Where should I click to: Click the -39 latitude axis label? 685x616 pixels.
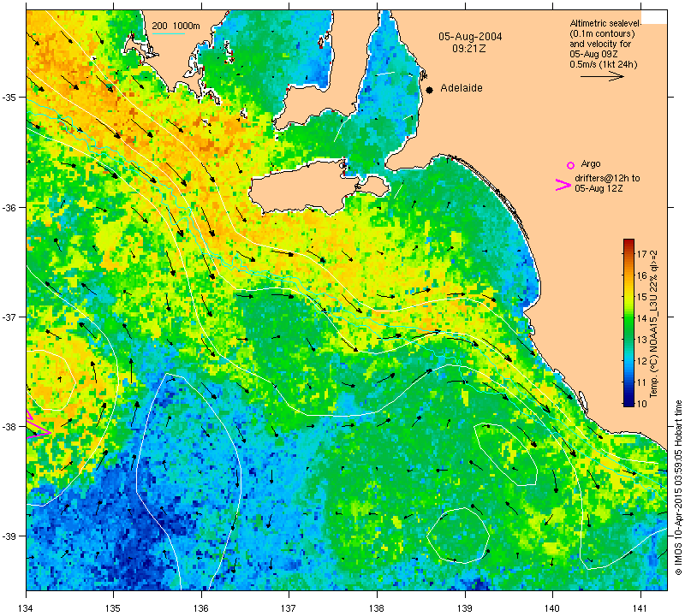tap(12, 536)
